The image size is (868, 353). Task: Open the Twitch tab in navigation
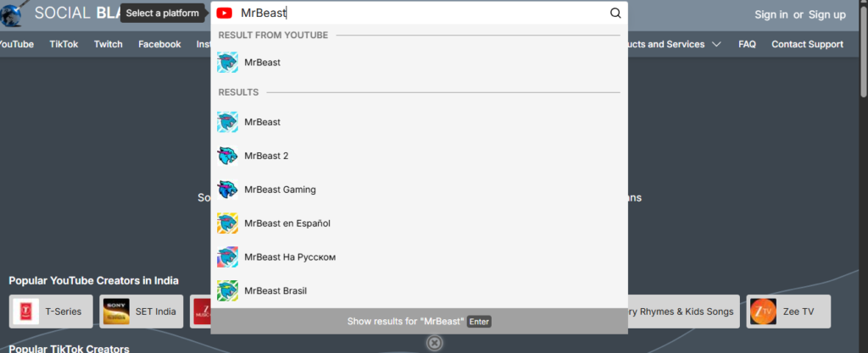tap(108, 45)
